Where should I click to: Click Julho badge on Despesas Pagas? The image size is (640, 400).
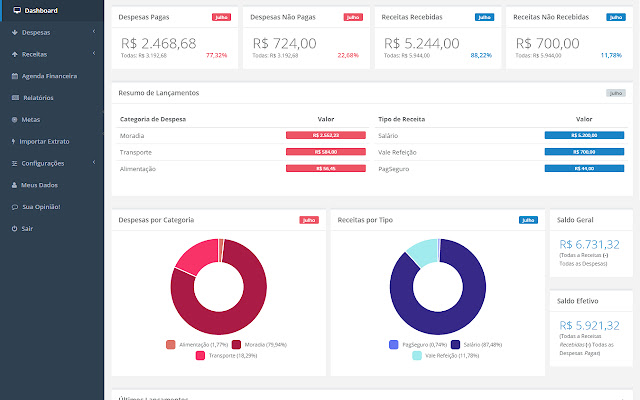point(221,17)
